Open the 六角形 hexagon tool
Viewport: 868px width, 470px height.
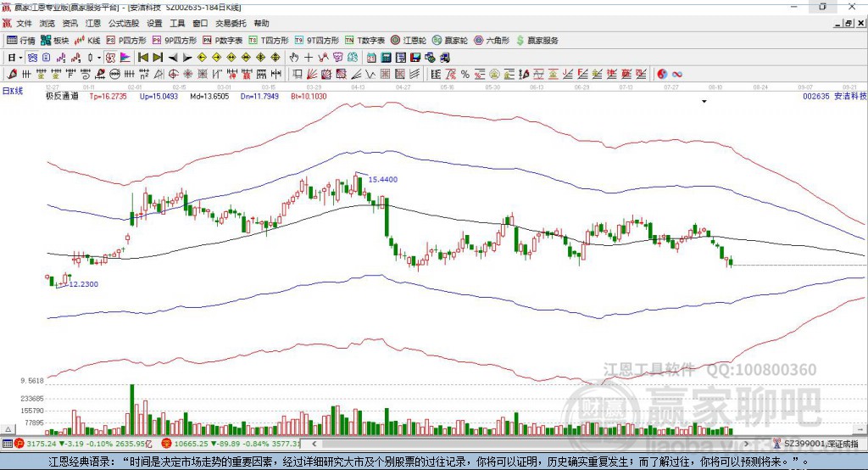click(x=492, y=41)
